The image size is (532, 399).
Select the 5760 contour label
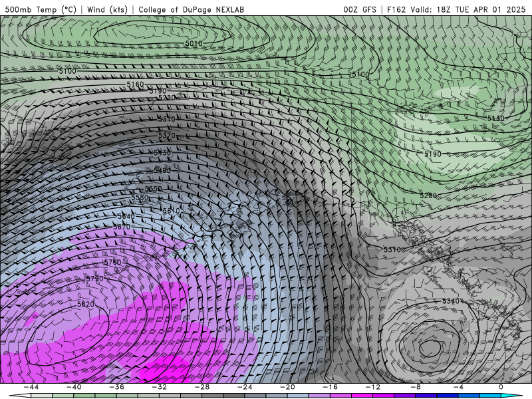point(112,262)
